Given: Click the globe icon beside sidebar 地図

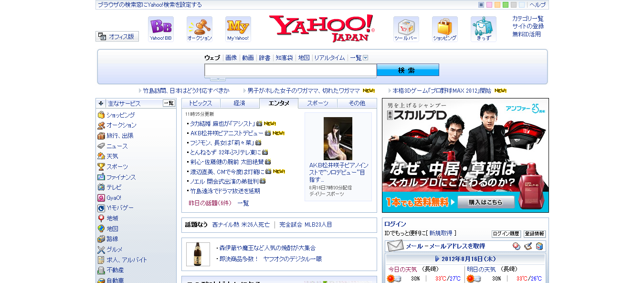Looking at the screenshot, I should [x=101, y=229].
